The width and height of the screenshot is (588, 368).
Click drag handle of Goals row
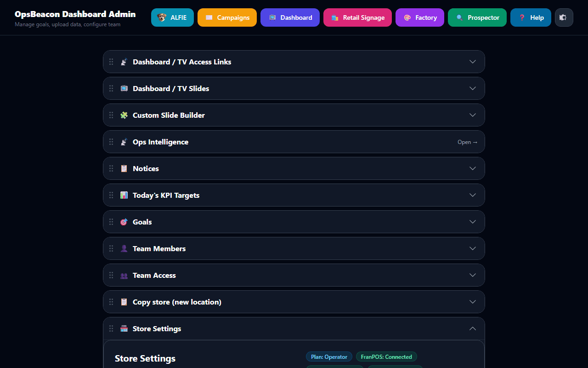click(111, 222)
